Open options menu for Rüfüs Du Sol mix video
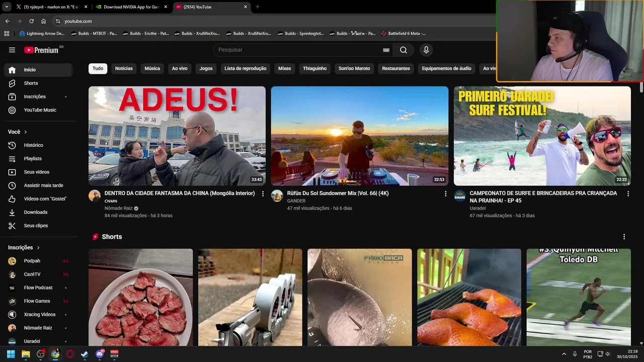The width and height of the screenshot is (644, 362). tap(445, 194)
